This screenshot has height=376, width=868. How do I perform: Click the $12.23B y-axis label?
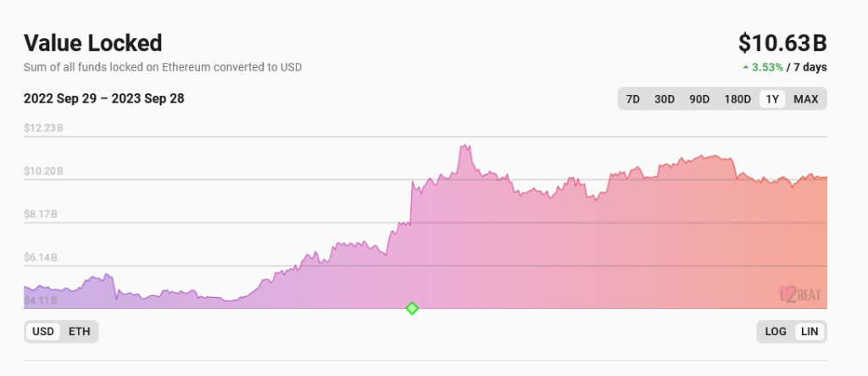pos(43,128)
